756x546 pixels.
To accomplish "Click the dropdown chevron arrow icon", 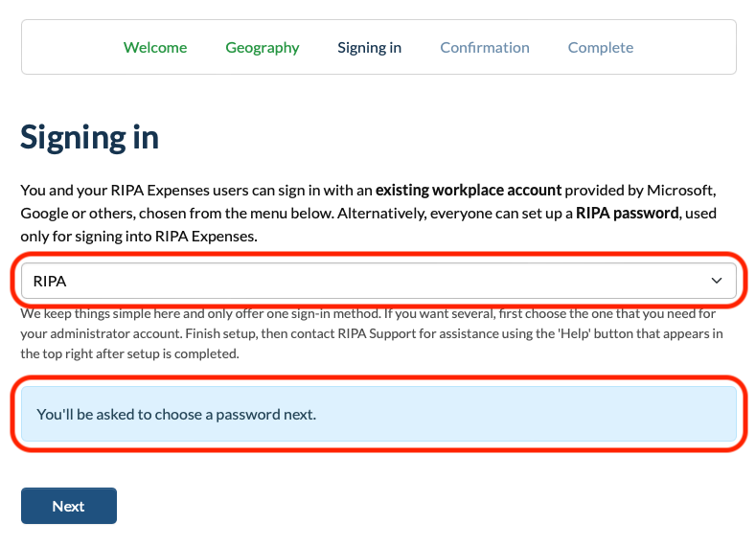I will click(x=717, y=281).
